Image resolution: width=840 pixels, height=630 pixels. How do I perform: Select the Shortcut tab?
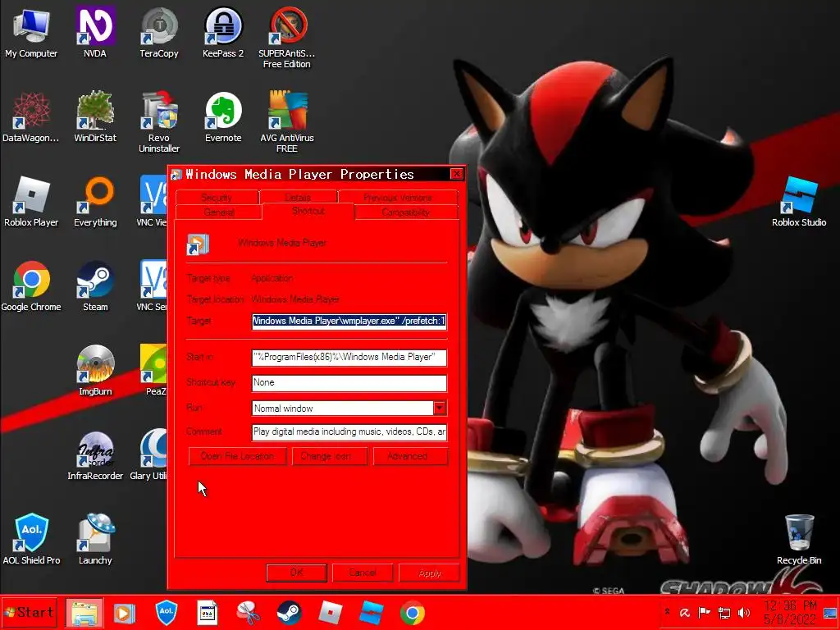tap(308, 211)
